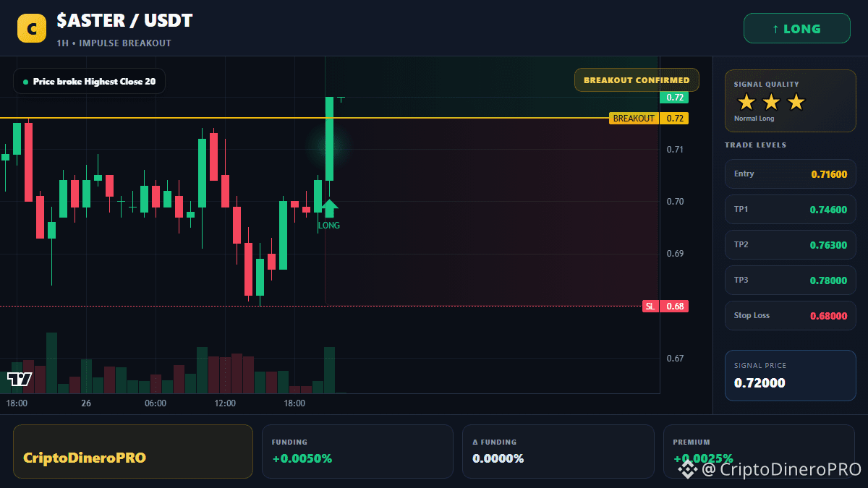Click the Normal Long label
This screenshot has height=488, width=868.
[754, 119]
